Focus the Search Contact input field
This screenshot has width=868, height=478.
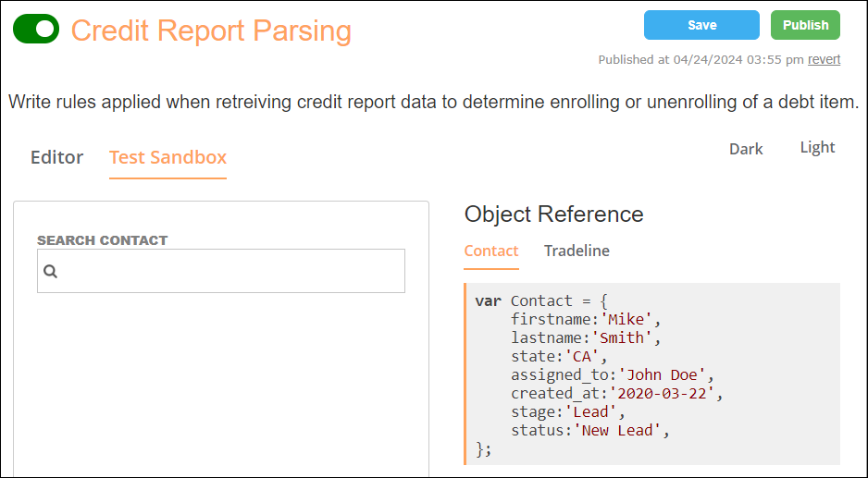[221, 271]
